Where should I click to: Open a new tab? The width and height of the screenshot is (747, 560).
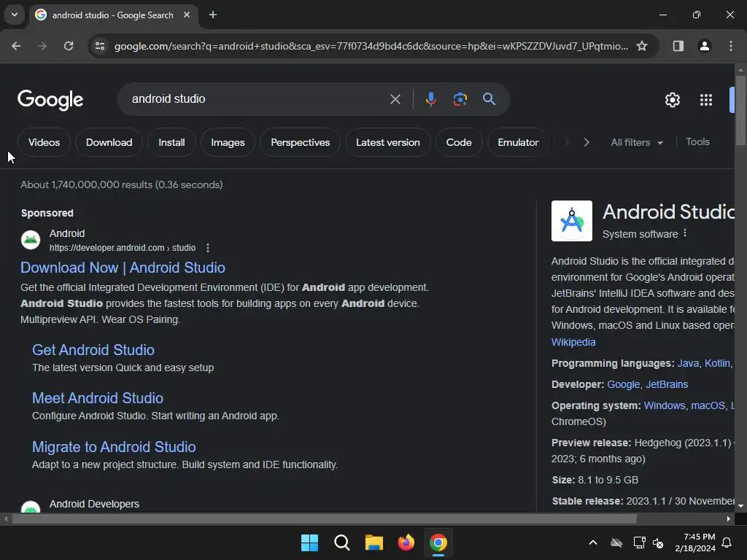[213, 15]
